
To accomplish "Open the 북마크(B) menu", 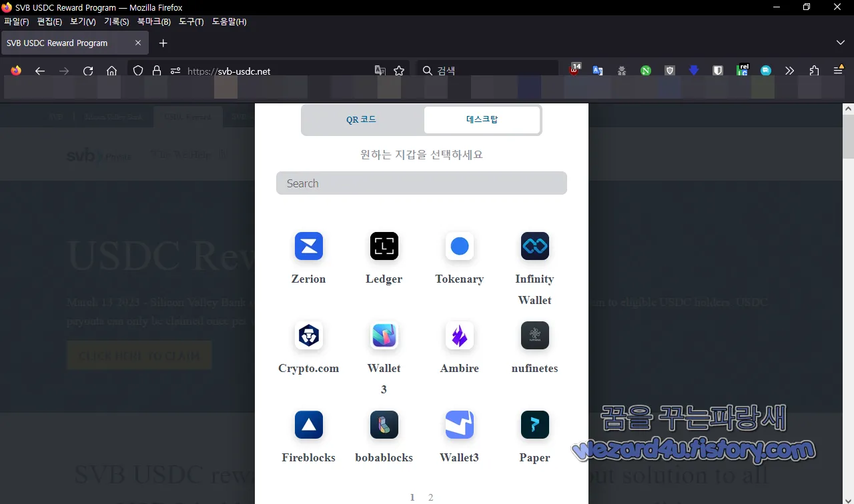I will [154, 22].
